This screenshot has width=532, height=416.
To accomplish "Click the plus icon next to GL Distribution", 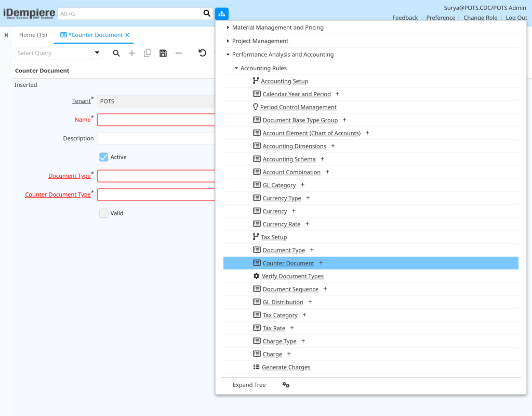I will [310, 302].
